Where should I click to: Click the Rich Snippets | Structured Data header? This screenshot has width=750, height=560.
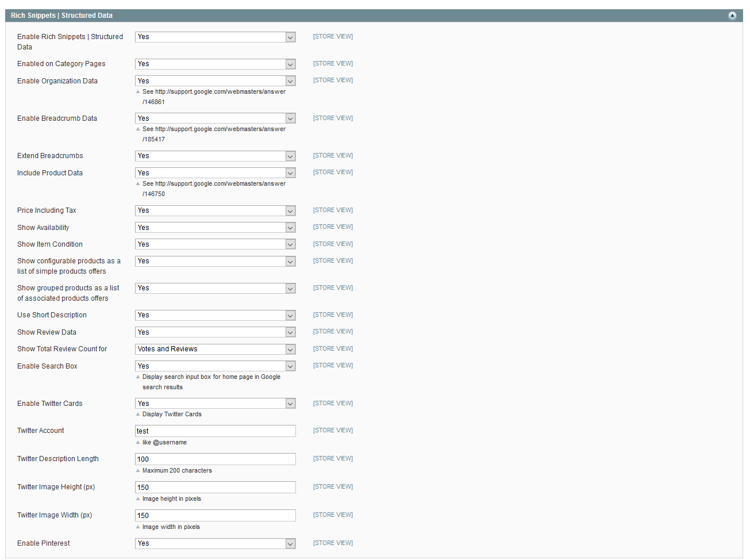pos(61,16)
